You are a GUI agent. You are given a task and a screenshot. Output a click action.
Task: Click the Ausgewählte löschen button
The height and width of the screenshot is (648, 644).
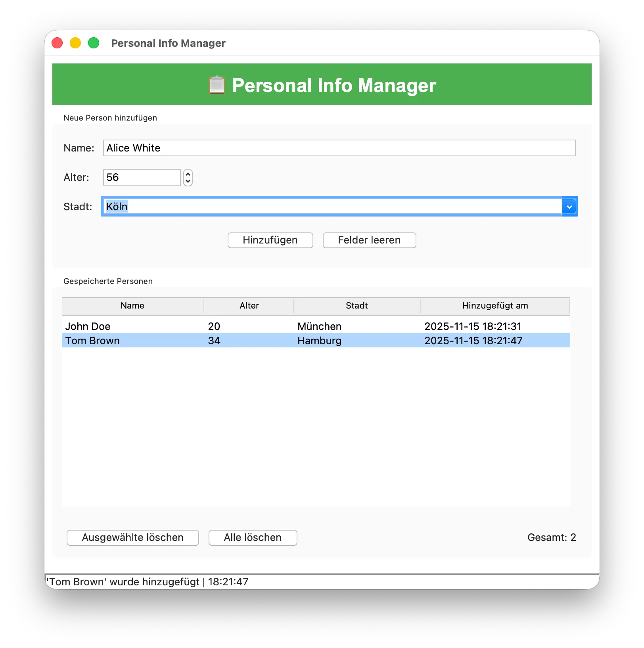[132, 537]
